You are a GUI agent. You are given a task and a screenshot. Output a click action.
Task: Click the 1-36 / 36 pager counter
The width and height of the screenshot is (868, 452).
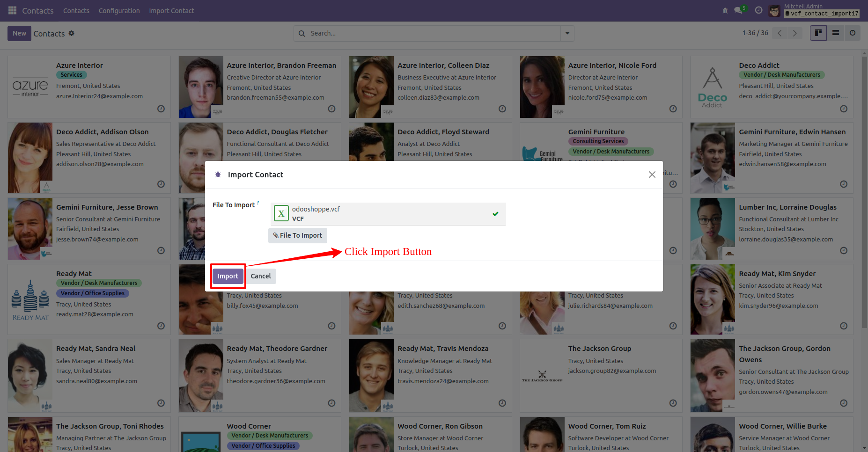tap(755, 33)
